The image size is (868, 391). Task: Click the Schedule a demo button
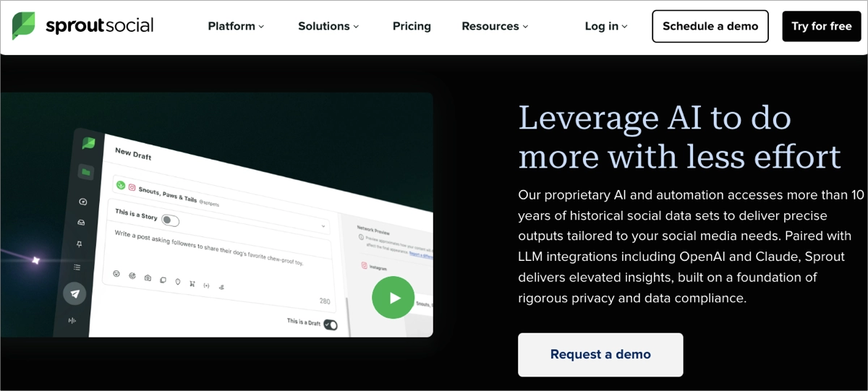710,26
